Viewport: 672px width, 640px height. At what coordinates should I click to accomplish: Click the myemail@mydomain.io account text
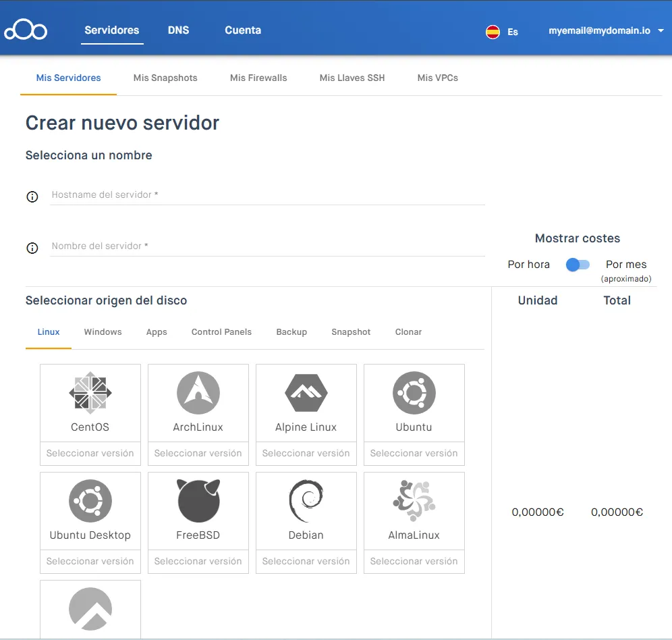(x=600, y=30)
